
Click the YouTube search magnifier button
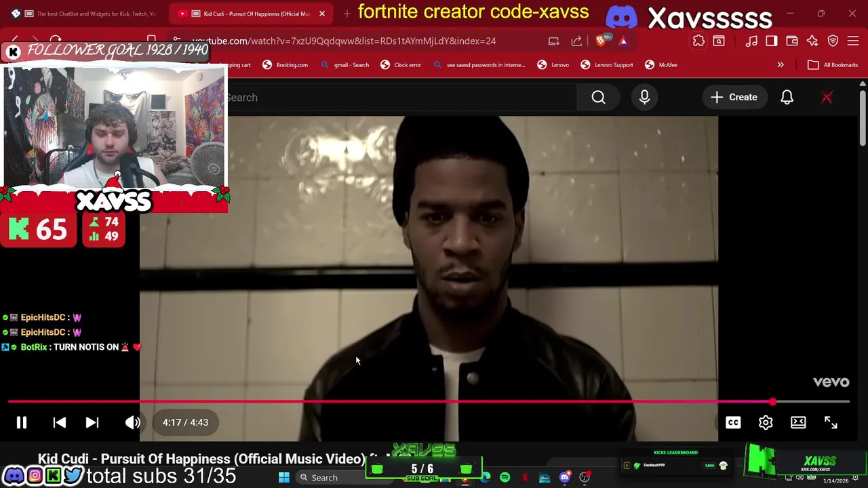(x=598, y=98)
